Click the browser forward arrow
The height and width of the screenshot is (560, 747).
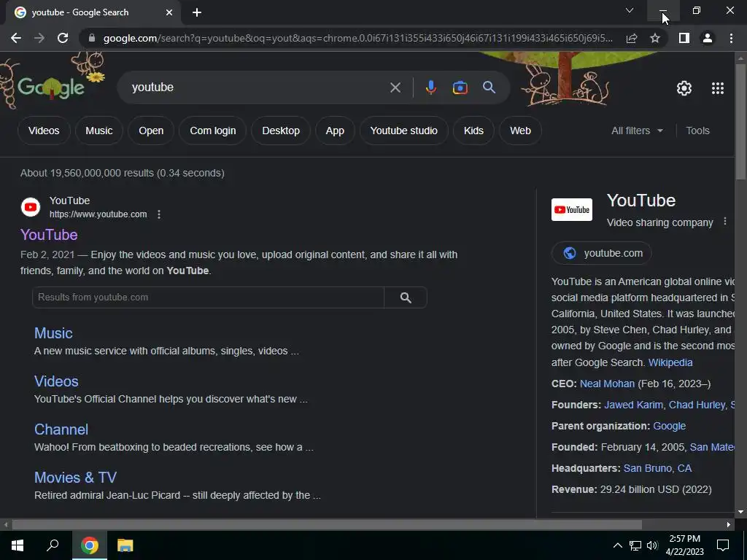[x=39, y=38]
